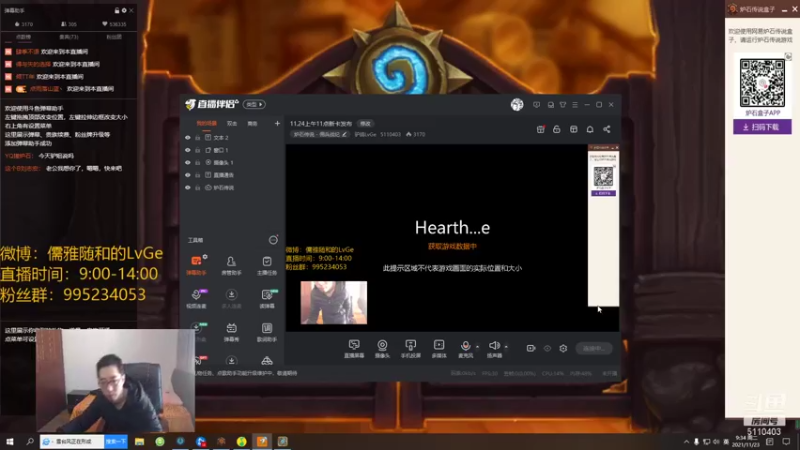The image size is (800, 450).
Task: Lock the 窗口 1 source layer
Action: (197, 150)
